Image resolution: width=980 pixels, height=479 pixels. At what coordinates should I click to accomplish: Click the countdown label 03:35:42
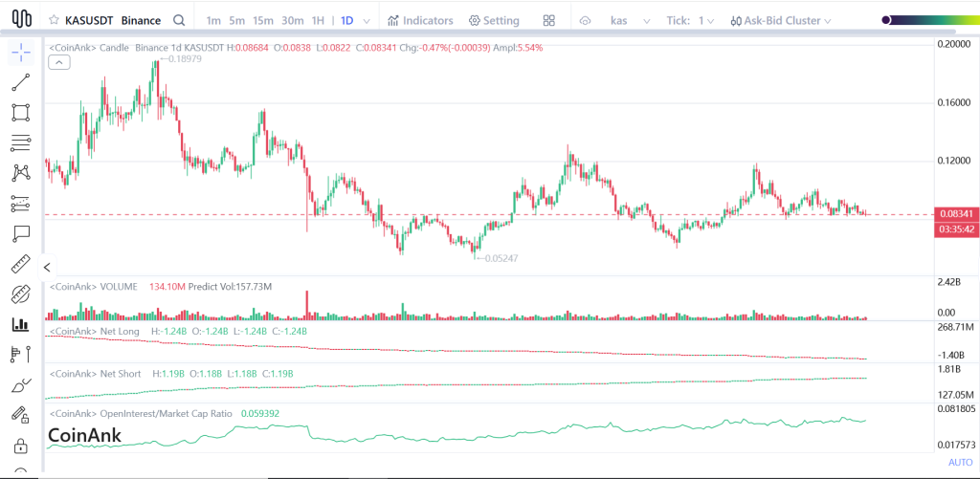(x=956, y=229)
